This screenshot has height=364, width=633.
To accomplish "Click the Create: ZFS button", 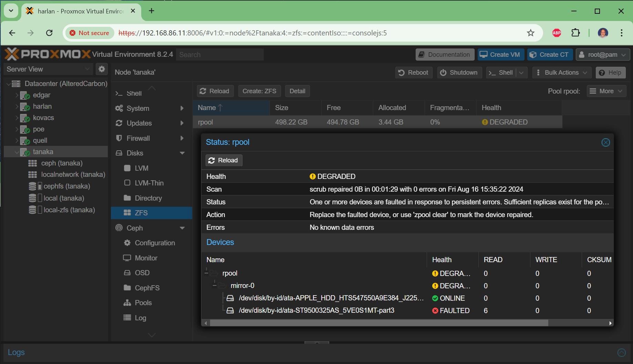I will click(x=259, y=91).
